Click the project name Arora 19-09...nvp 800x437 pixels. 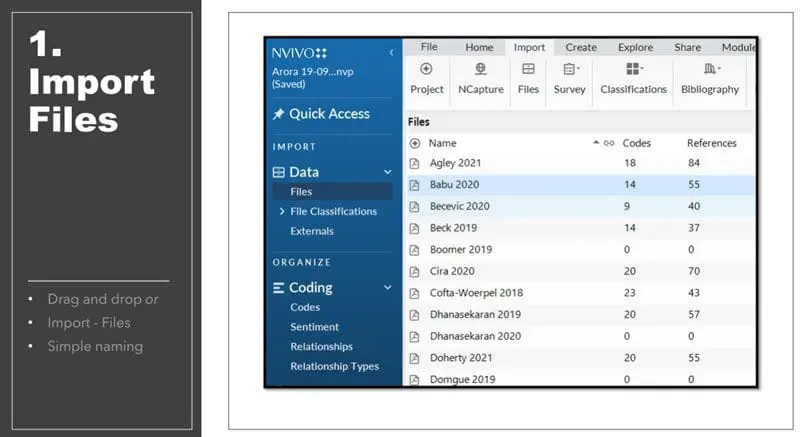point(312,71)
